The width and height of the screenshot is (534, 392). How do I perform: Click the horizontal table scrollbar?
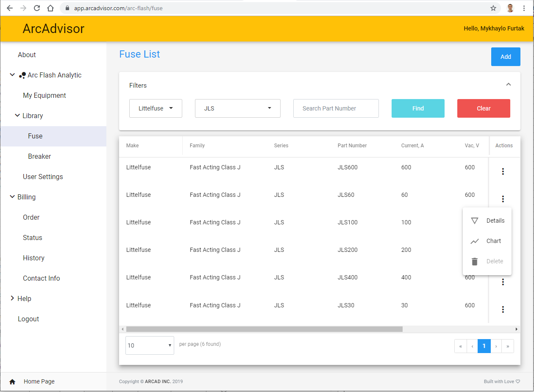click(x=264, y=329)
